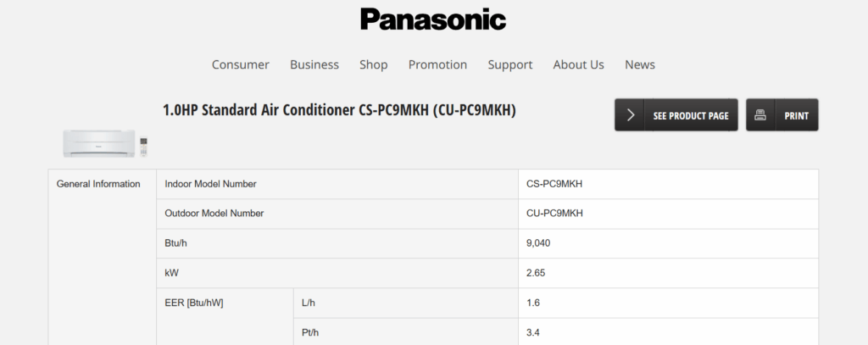
Task: Open the Consumer menu
Action: coord(241,64)
